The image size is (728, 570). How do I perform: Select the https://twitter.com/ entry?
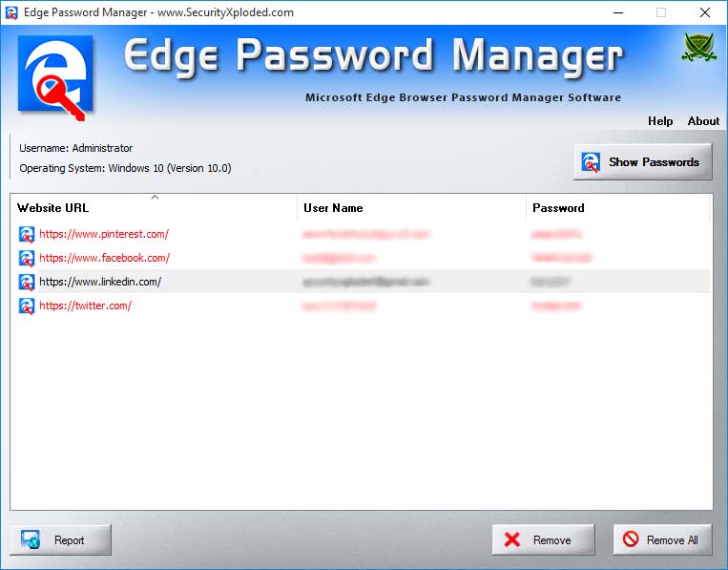[x=85, y=306]
